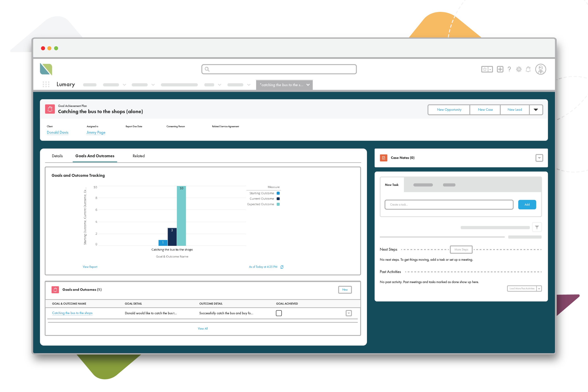Click the Lumary leaf logo
The height and width of the screenshot is (392, 588).
click(x=46, y=69)
